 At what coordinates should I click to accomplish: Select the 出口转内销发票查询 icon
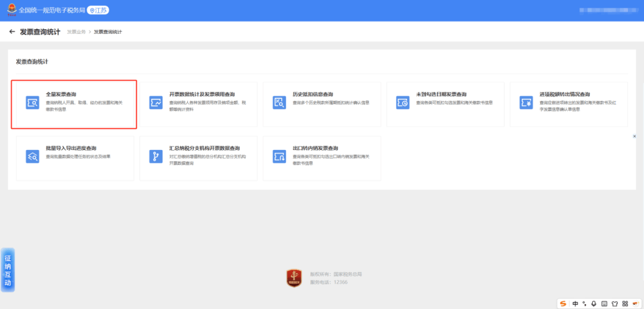click(279, 157)
